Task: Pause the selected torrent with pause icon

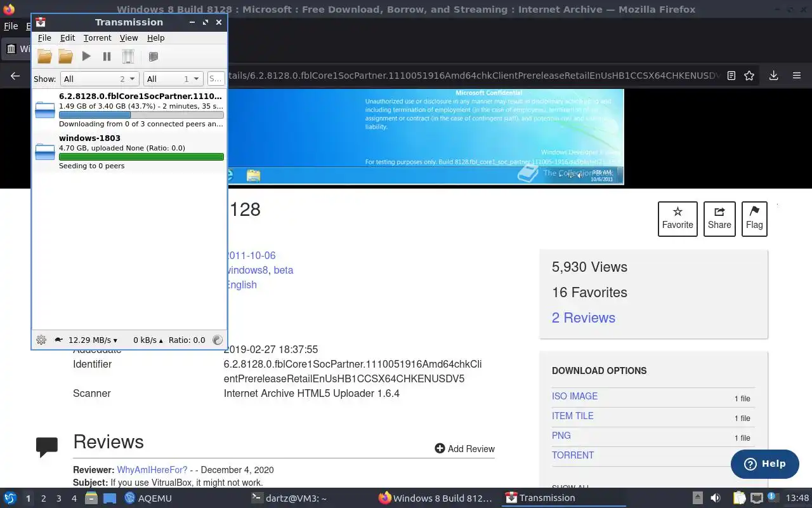Action: [107, 57]
